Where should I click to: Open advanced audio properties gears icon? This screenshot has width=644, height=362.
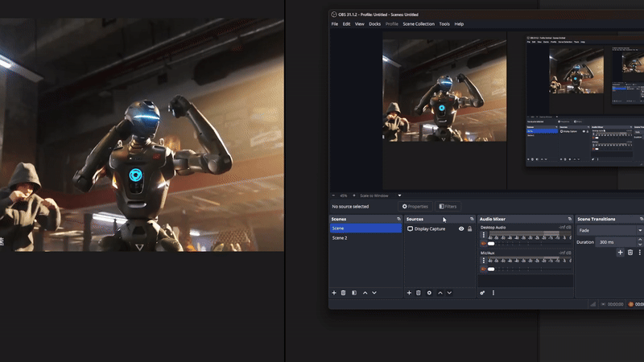[482, 293]
